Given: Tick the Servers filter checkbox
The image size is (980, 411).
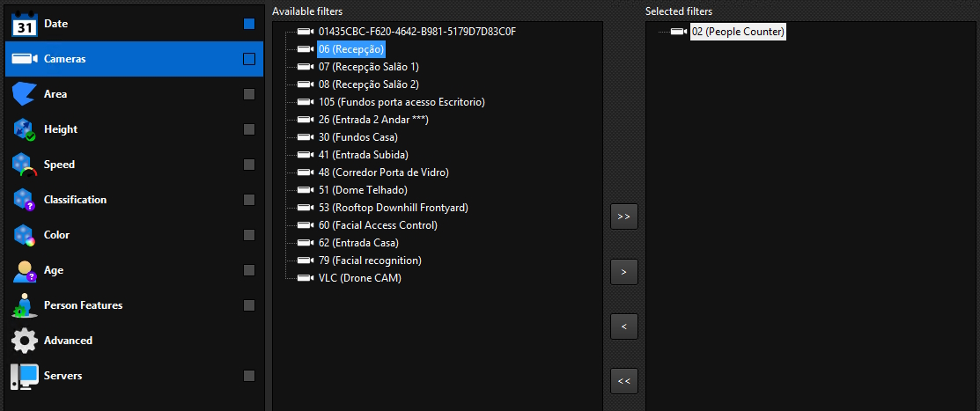Looking at the screenshot, I should pyautogui.click(x=249, y=376).
